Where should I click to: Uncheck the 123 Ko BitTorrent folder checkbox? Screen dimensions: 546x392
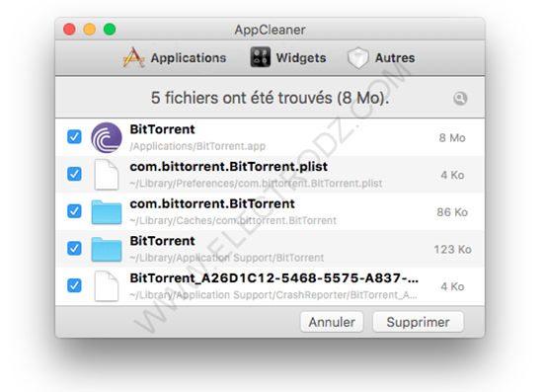point(74,249)
